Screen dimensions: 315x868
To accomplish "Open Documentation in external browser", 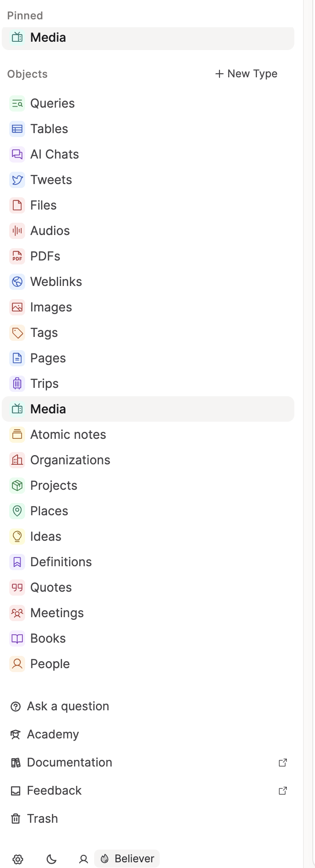I will point(283,763).
